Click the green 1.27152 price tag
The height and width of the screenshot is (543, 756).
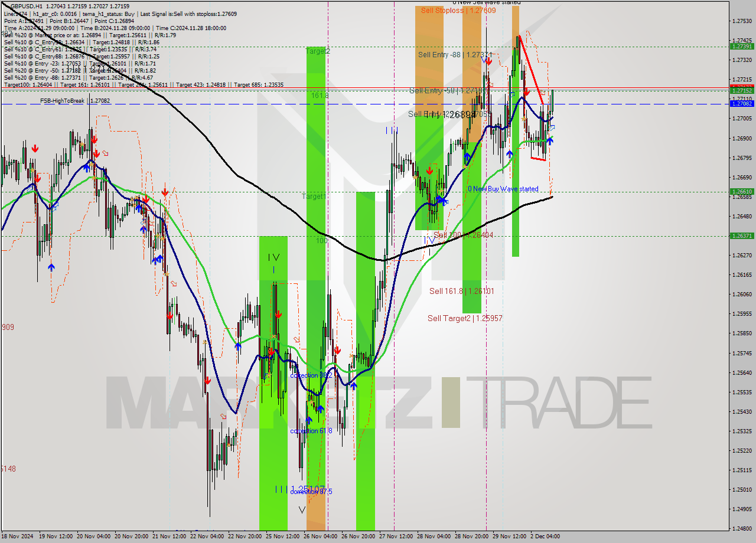coord(741,91)
